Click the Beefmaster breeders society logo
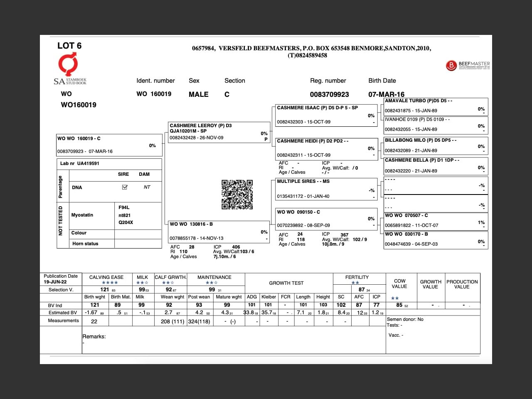 pyautogui.click(x=468, y=66)
